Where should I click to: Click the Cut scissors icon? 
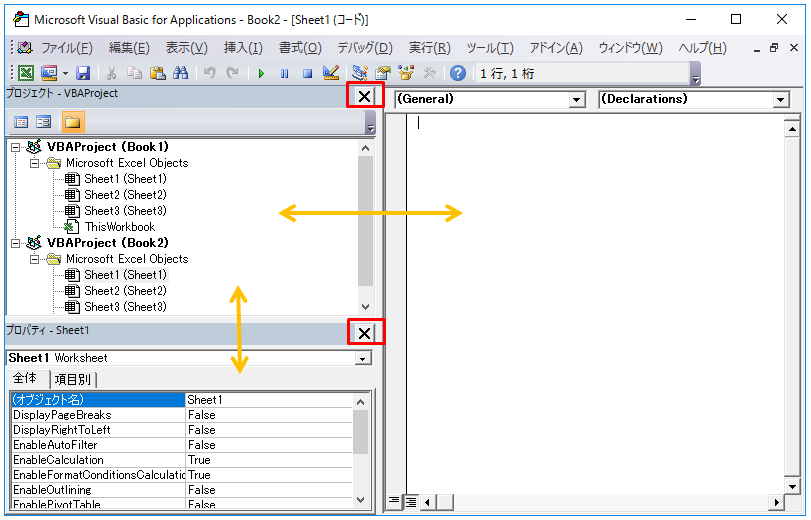pyautogui.click(x=111, y=73)
